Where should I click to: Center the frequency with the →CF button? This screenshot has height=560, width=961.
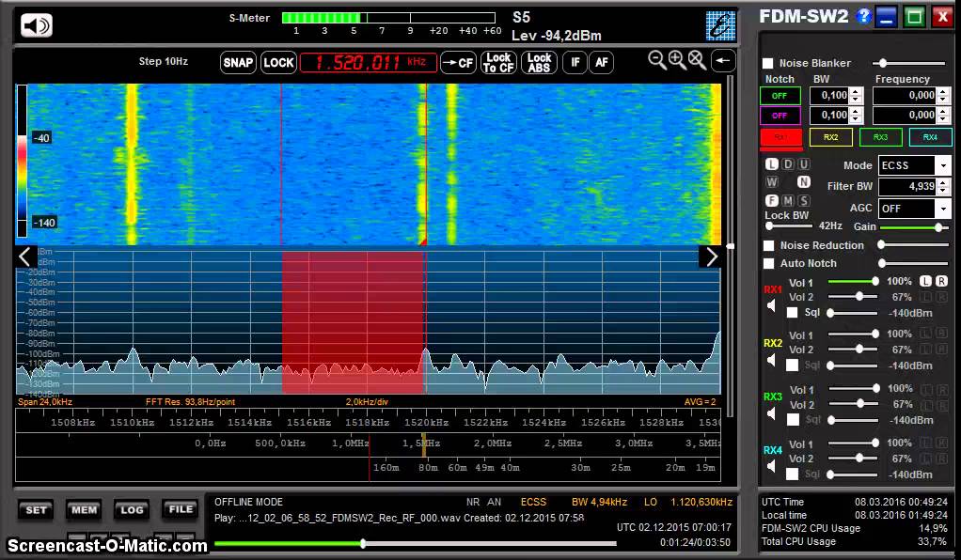click(459, 63)
